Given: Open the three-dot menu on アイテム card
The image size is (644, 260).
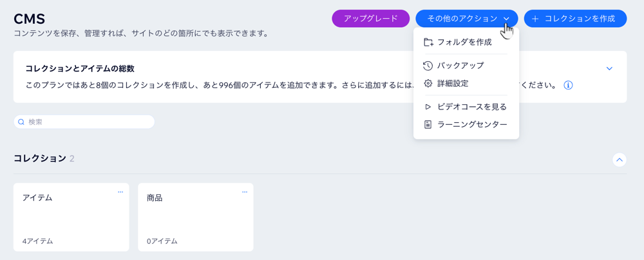Looking at the screenshot, I should click(120, 192).
